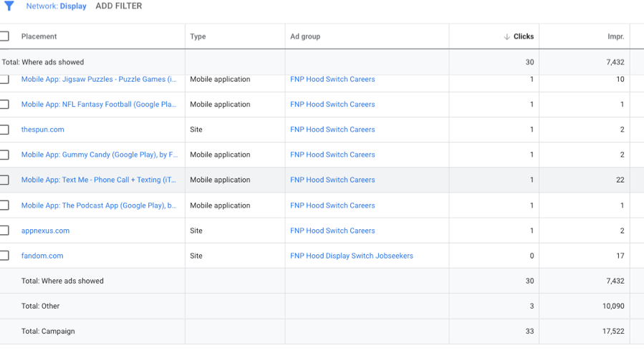The image size is (644, 353).
Task: Sort by the Placement column header
Action: (x=39, y=37)
